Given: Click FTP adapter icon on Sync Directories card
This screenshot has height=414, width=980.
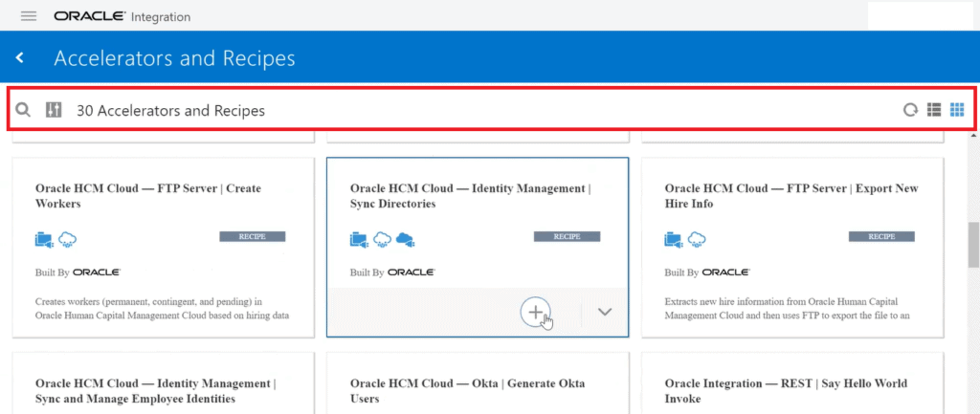Looking at the screenshot, I should pos(360,239).
